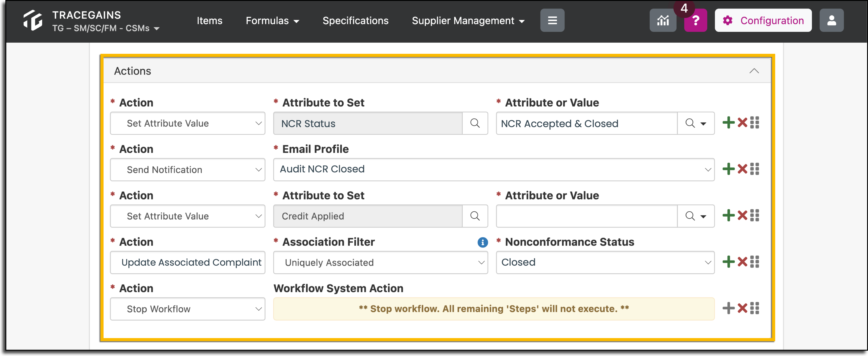Open the user profile icon
The image size is (868, 356).
(x=831, y=21)
